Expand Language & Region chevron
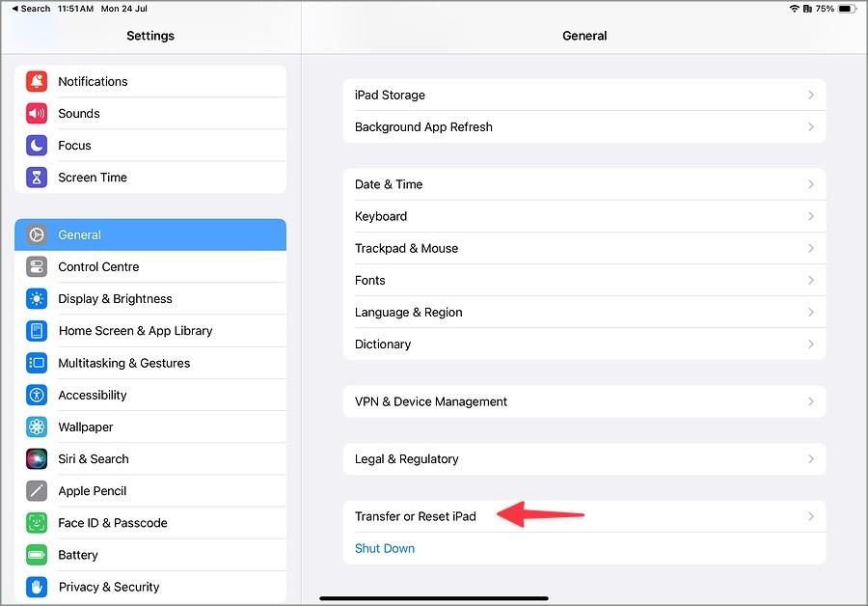 tap(811, 313)
